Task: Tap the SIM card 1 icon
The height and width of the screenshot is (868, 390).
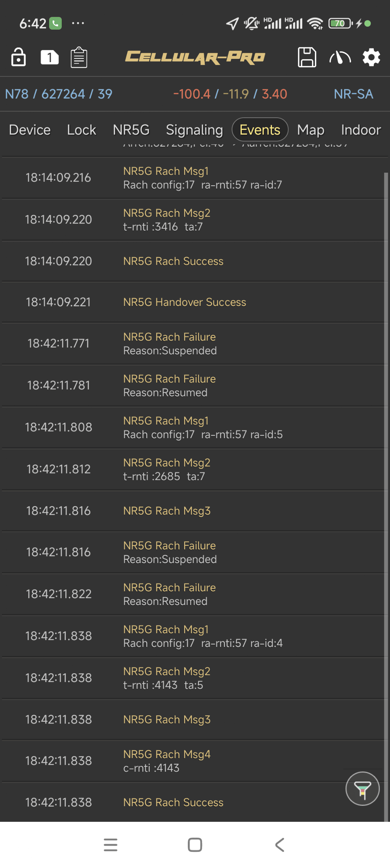Action: coord(49,57)
